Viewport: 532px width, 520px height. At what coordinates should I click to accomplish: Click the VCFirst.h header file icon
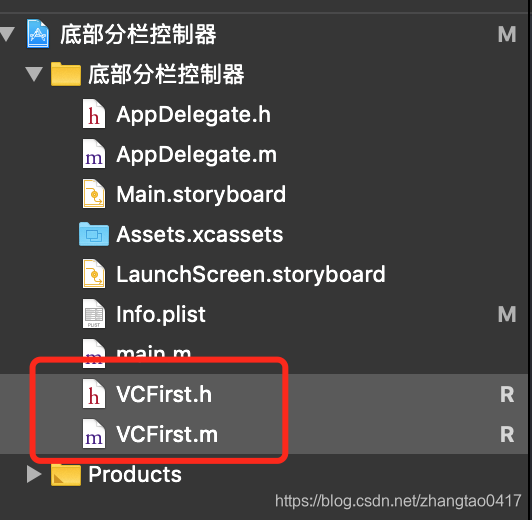(x=94, y=394)
